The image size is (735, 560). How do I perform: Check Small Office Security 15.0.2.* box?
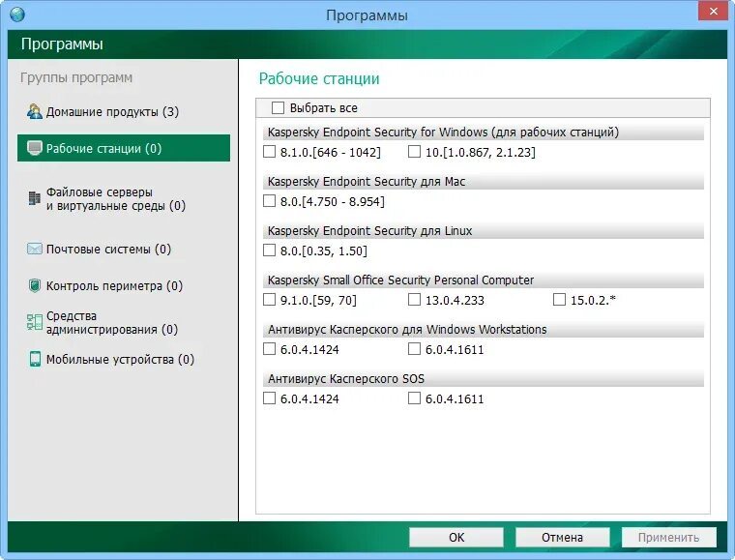tap(559, 300)
